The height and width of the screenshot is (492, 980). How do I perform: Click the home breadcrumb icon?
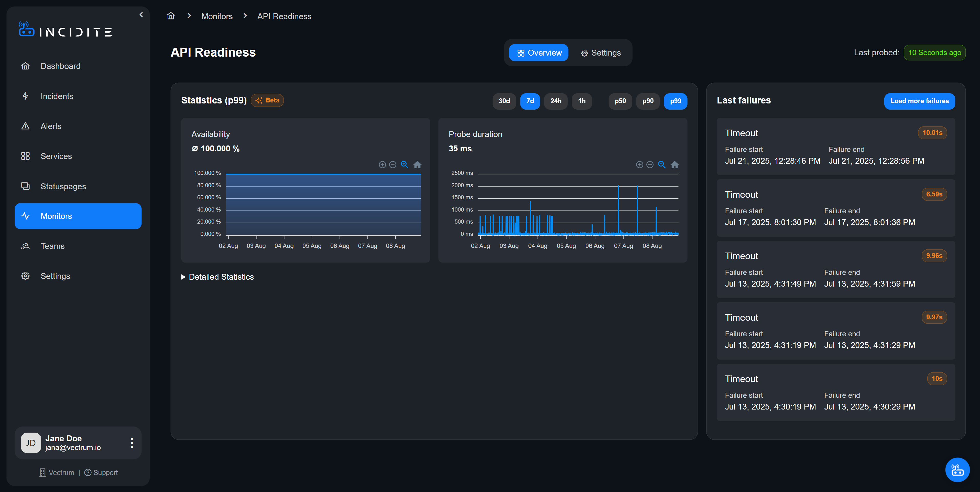click(171, 16)
